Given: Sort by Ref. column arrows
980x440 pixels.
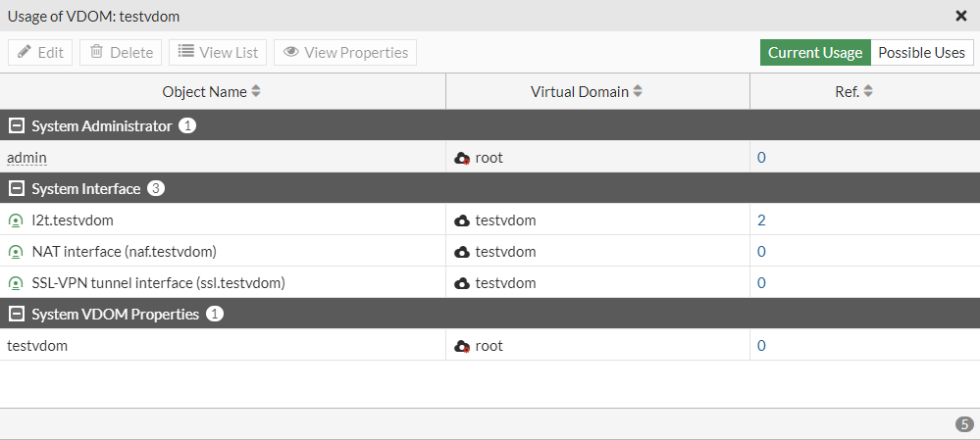Looking at the screenshot, I should point(868,92).
